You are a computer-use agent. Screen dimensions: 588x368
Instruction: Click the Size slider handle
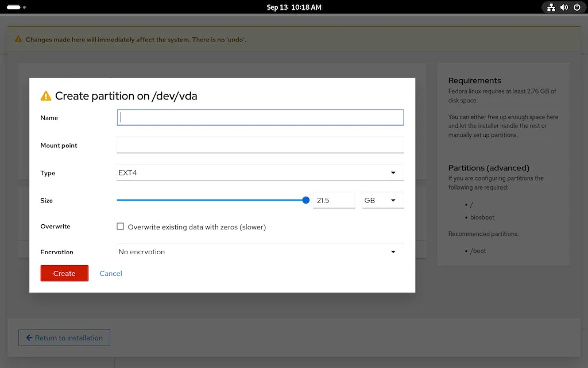click(x=305, y=200)
